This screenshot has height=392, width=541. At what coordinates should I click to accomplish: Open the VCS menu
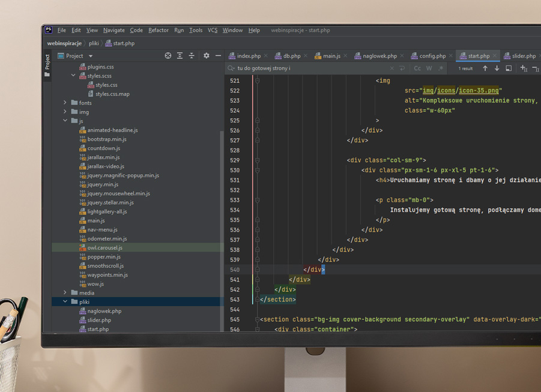(212, 31)
